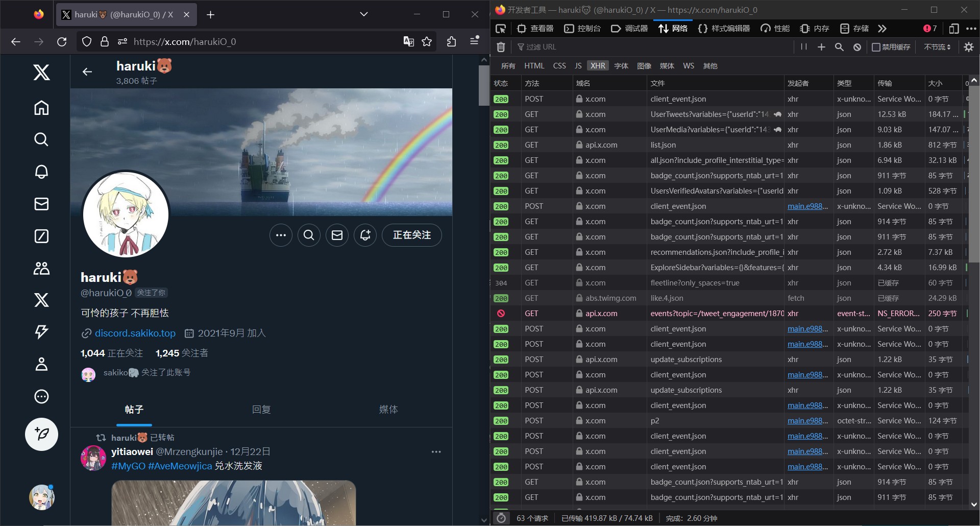
Task: Toggle the JS request filter
Action: pyautogui.click(x=578, y=66)
